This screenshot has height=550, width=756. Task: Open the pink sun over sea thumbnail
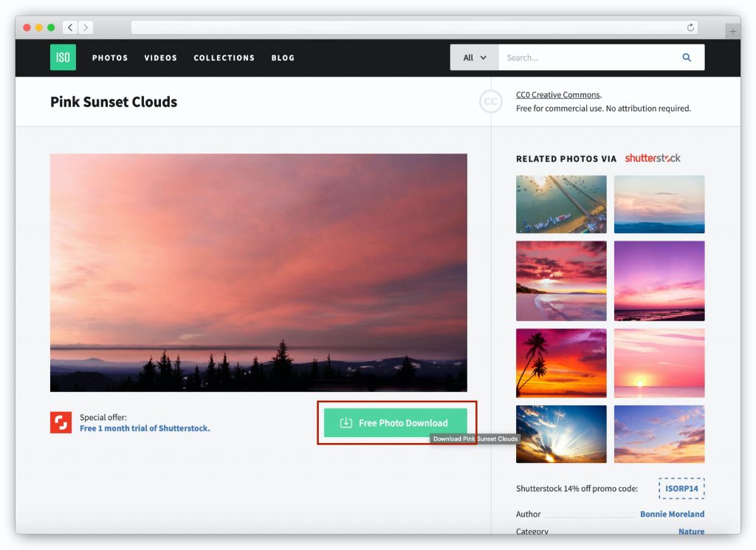pos(659,363)
